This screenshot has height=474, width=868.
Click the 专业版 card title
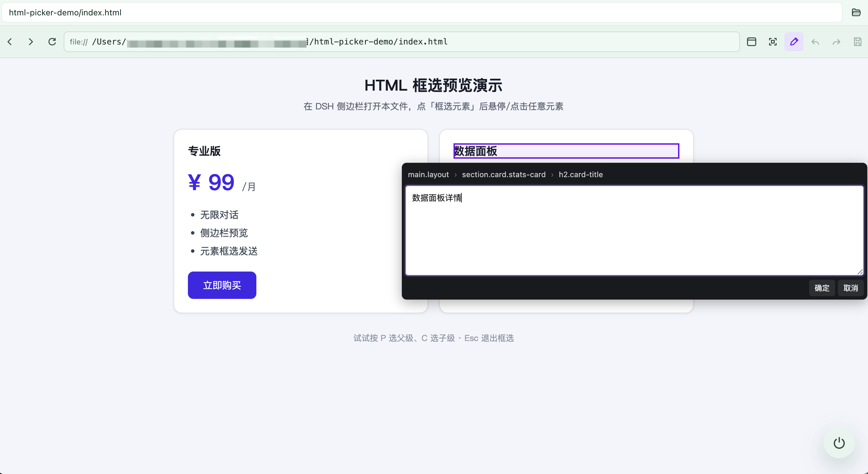click(x=204, y=151)
